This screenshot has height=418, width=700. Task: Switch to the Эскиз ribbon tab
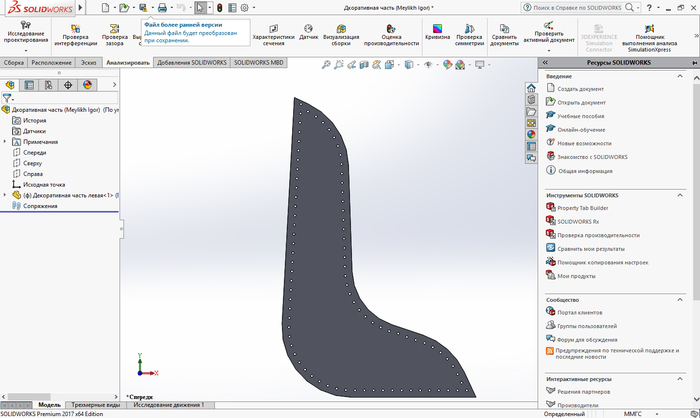pyautogui.click(x=89, y=62)
